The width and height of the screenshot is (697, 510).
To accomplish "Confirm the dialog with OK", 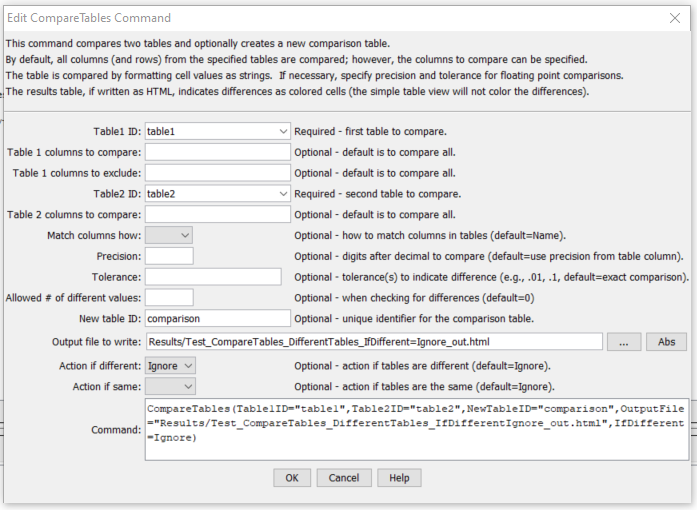I will pyautogui.click(x=292, y=478).
